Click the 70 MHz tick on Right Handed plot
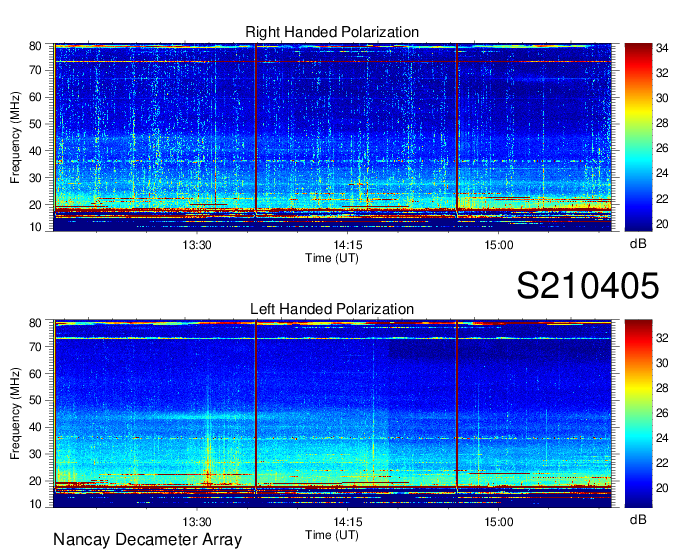Viewport: 680px width, 552px height. (35, 70)
